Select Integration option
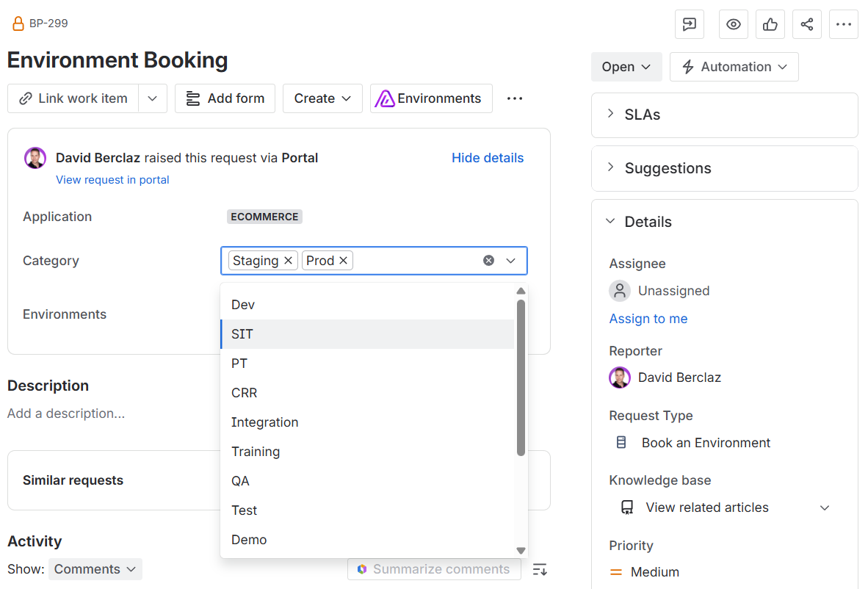The width and height of the screenshot is (868, 589). click(367, 422)
